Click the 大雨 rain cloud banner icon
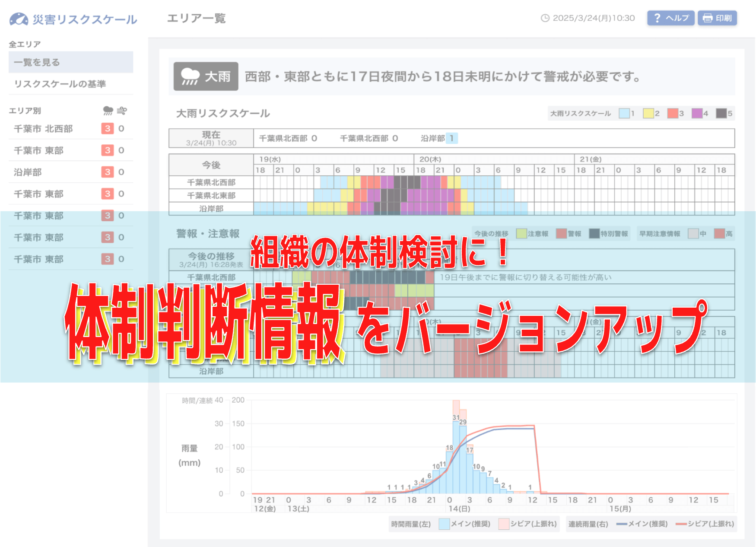The height and width of the screenshot is (547, 756). [190, 76]
